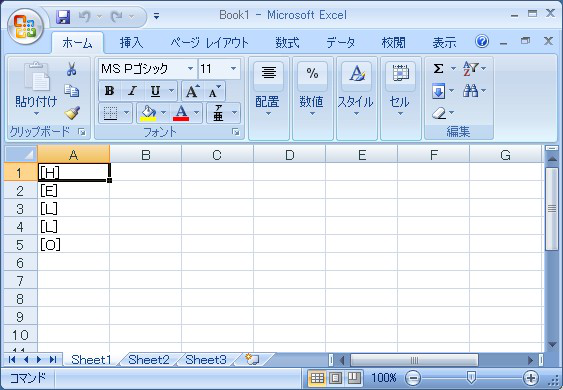Click the Clear eraser icon
Screen dimensions: 563x390
439,113
